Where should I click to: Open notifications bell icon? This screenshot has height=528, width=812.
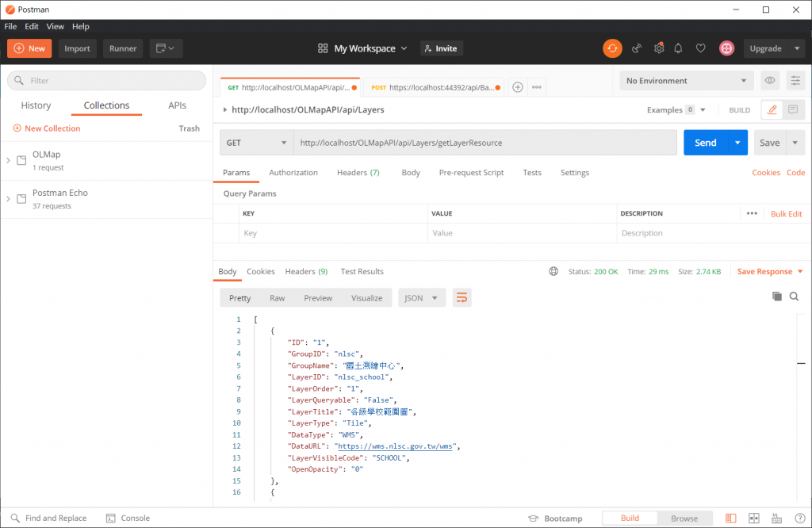(x=678, y=48)
